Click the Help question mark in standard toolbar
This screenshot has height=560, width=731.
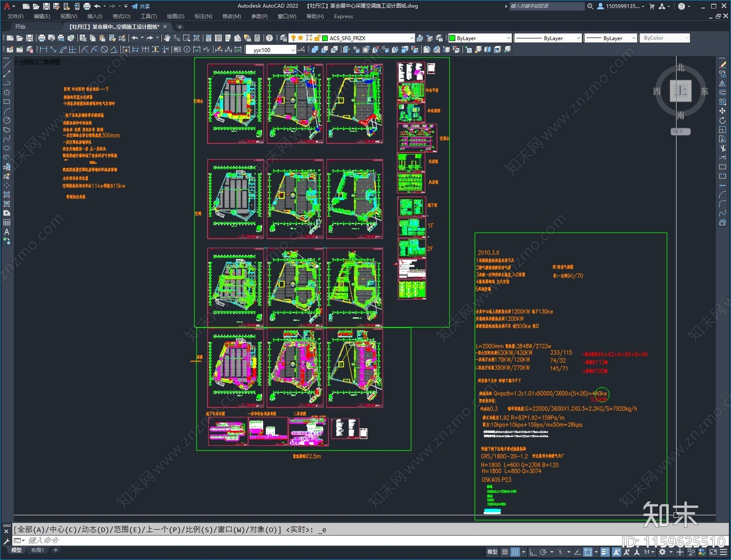click(270, 38)
